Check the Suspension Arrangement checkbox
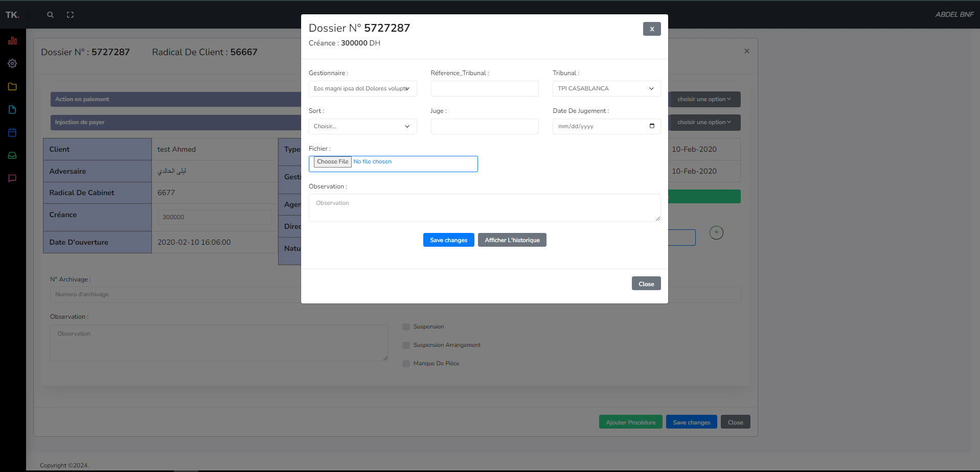The width and height of the screenshot is (980, 472). coord(406,345)
